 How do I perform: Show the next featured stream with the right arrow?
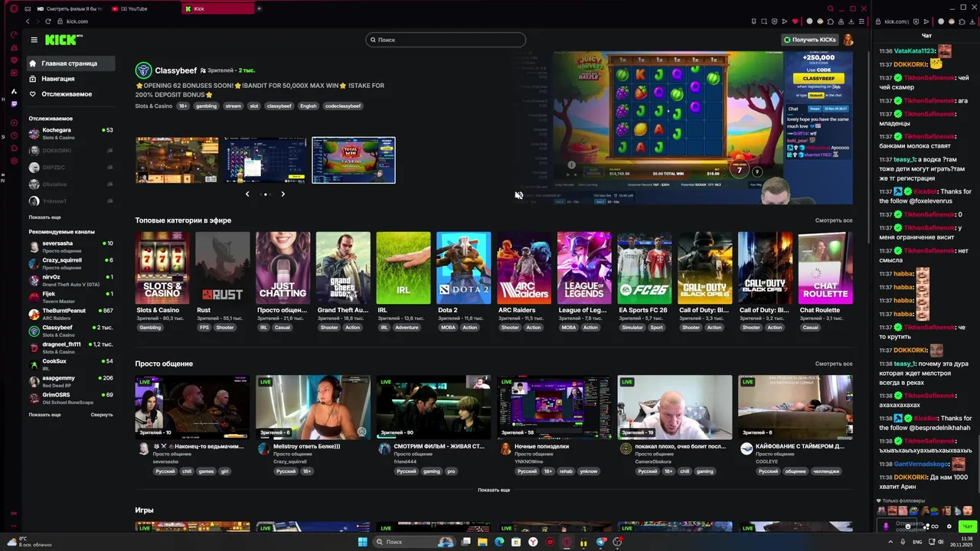(283, 194)
